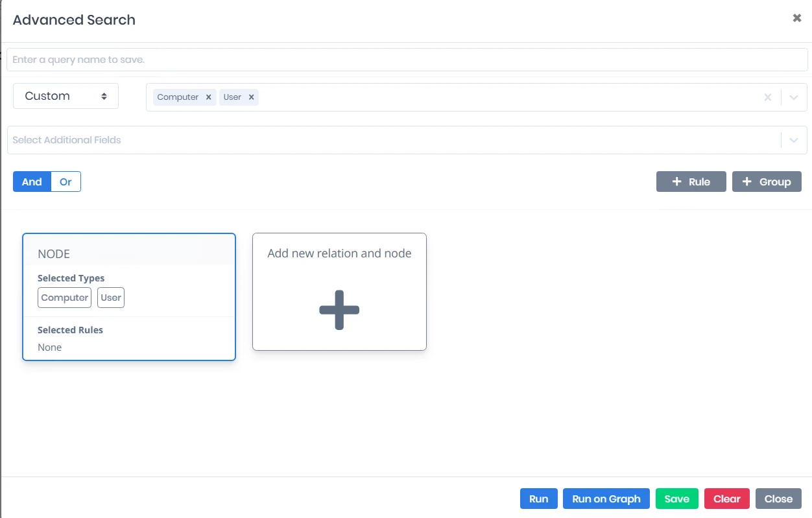Click Run on Graph button

click(x=606, y=499)
